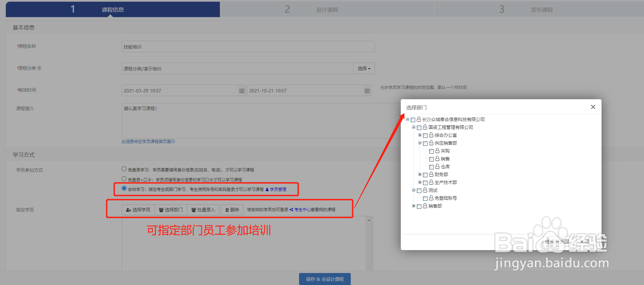The height and width of the screenshot is (285, 644).
Task: Select the 免登陆账号 tree label
Action: pyautogui.click(x=445, y=198)
